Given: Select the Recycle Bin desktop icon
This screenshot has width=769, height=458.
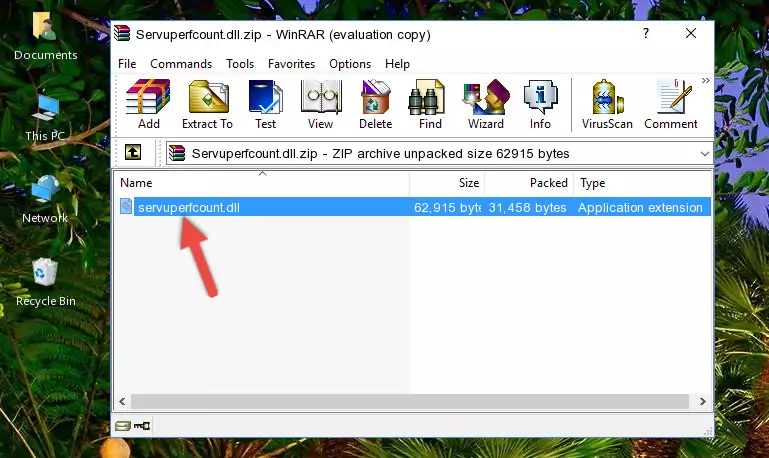Looking at the screenshot, I should [46, 283].
